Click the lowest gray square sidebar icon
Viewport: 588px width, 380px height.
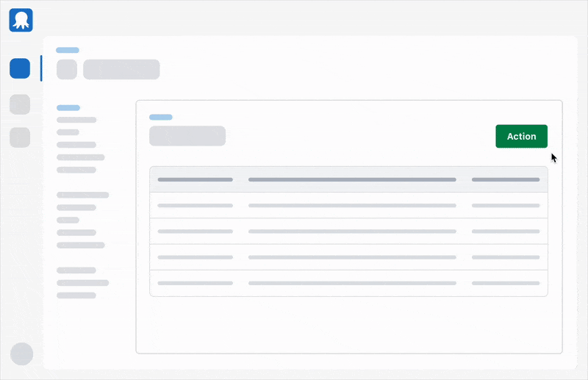pyautogui.click(x=20, y=137)
